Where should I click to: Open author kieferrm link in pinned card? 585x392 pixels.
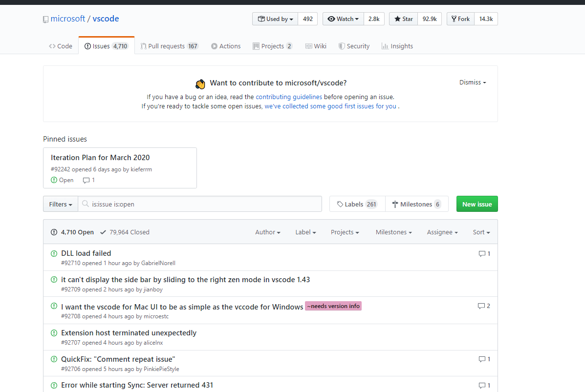141,169
